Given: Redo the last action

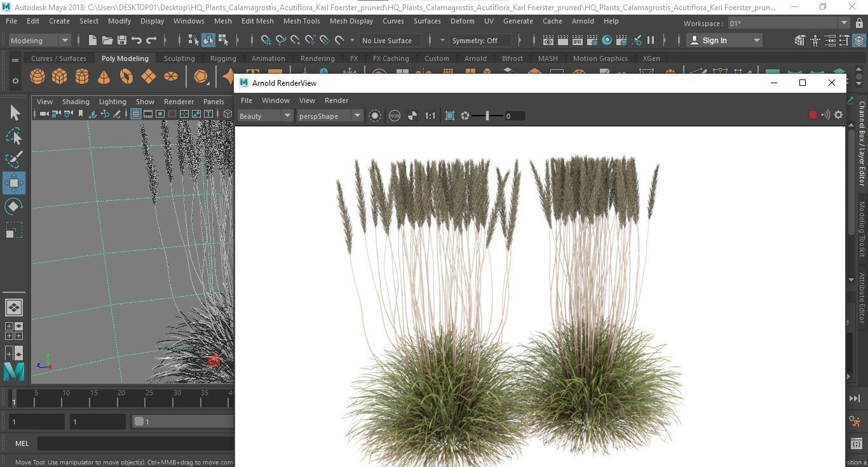Looking at the screenshot, I should pos(151,41).
